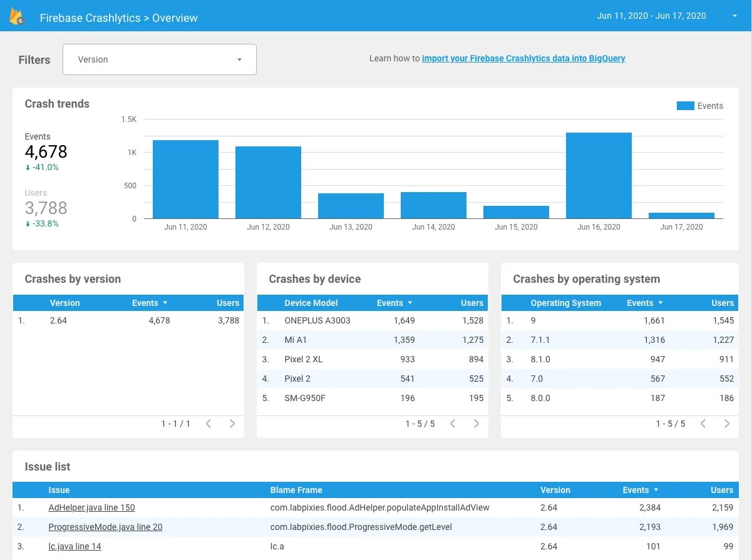Click Device Model column header

click(311, 303)
